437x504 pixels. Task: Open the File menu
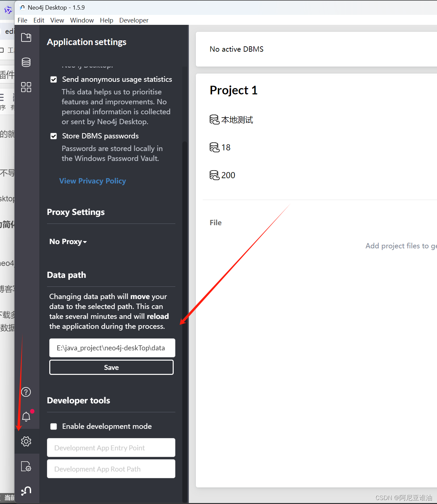coord(22,20)
